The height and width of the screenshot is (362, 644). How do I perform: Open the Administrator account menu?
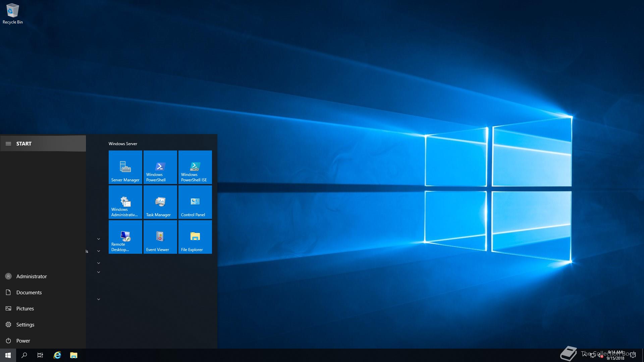[x=31, y=276]
